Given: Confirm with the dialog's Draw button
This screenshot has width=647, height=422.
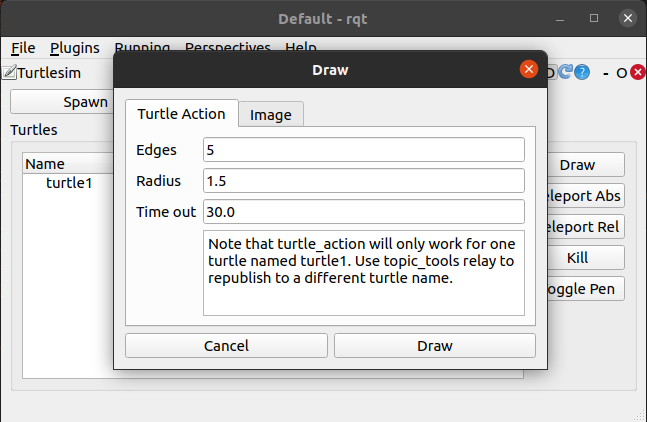Looking at the screenshot, I should [435, 346].
